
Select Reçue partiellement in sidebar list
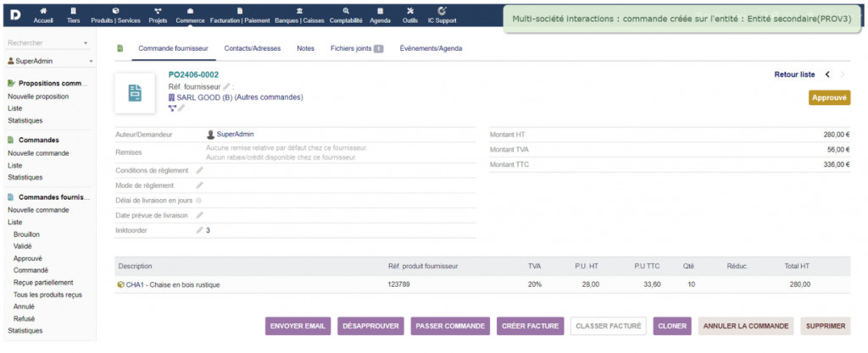(43, 283)
